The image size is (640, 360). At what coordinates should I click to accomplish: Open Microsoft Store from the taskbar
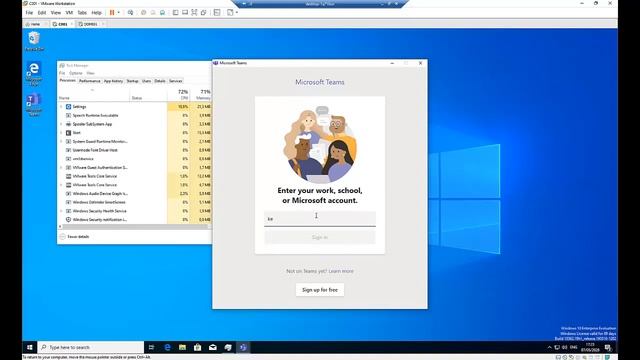(198, 347)
